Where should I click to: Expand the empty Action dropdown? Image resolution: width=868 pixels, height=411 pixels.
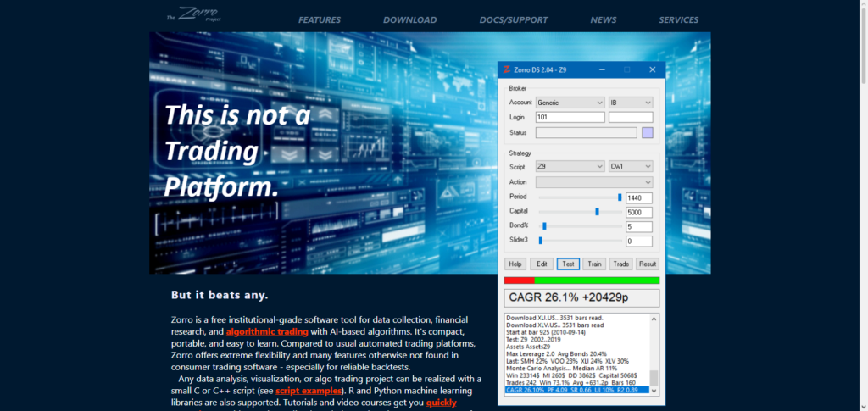point(593,182)
